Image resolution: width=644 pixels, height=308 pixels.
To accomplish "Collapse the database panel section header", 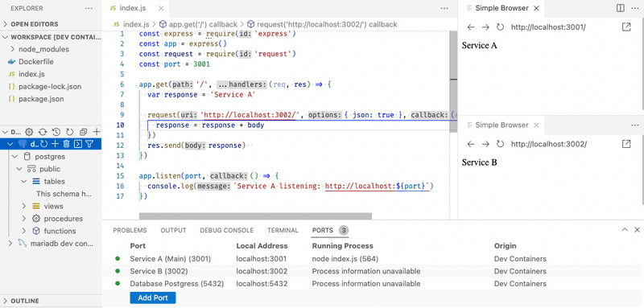I will click(x=6, y=132).
